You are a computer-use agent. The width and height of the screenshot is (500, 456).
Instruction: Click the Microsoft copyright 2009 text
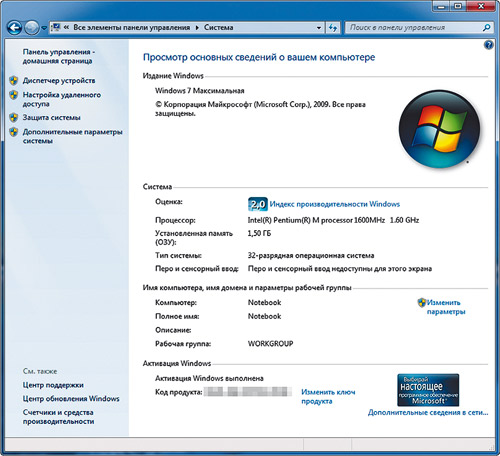[260, 109]
